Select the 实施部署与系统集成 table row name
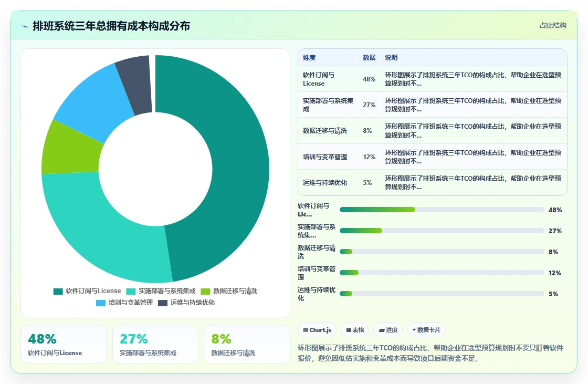 328,105
